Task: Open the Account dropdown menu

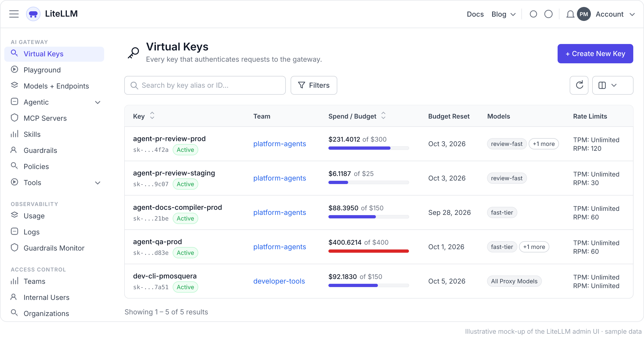Action: point(615,14)
